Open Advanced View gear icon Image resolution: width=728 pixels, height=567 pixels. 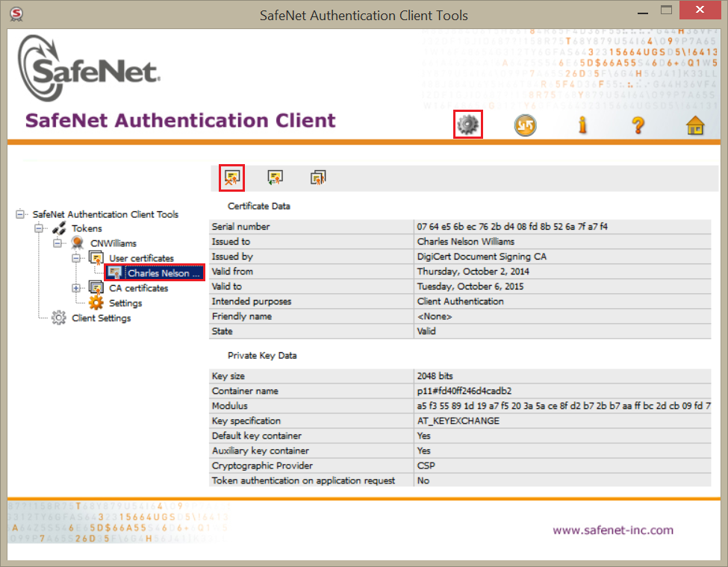468,125
